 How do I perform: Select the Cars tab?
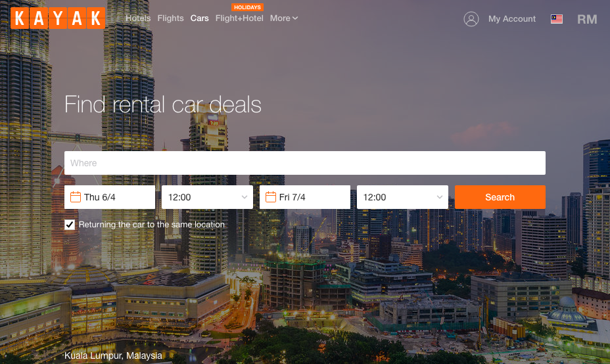tap(200, 18)
